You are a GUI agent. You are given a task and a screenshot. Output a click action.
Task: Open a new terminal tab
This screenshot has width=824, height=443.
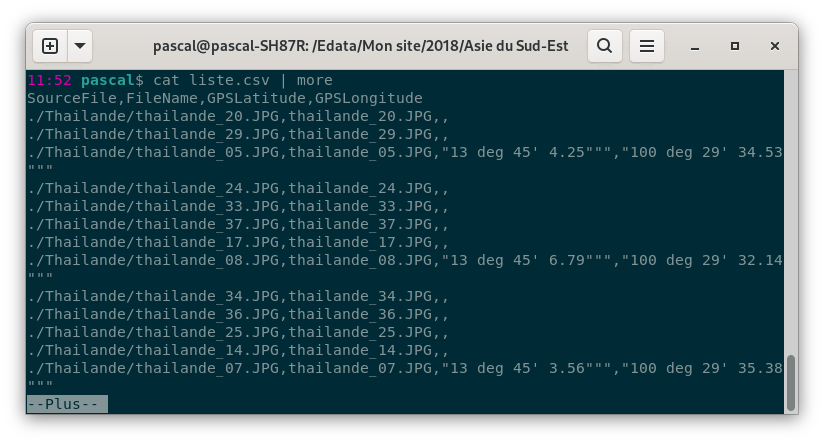pyautogui.click(x=50, y=46)
